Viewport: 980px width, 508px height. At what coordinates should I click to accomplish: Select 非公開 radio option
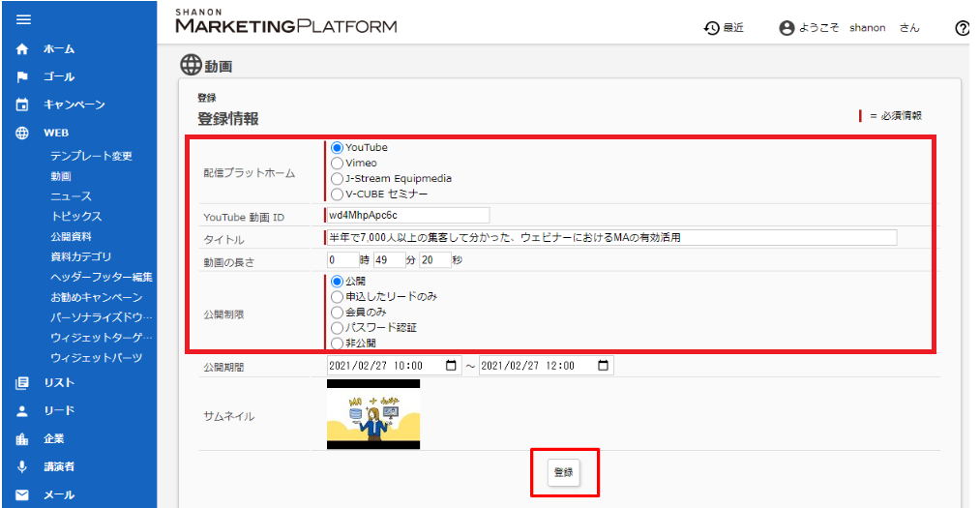337,344
